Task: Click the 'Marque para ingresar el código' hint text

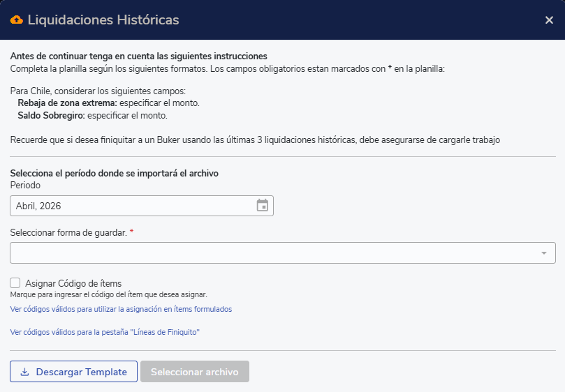Action: click(x=108, y=294)
